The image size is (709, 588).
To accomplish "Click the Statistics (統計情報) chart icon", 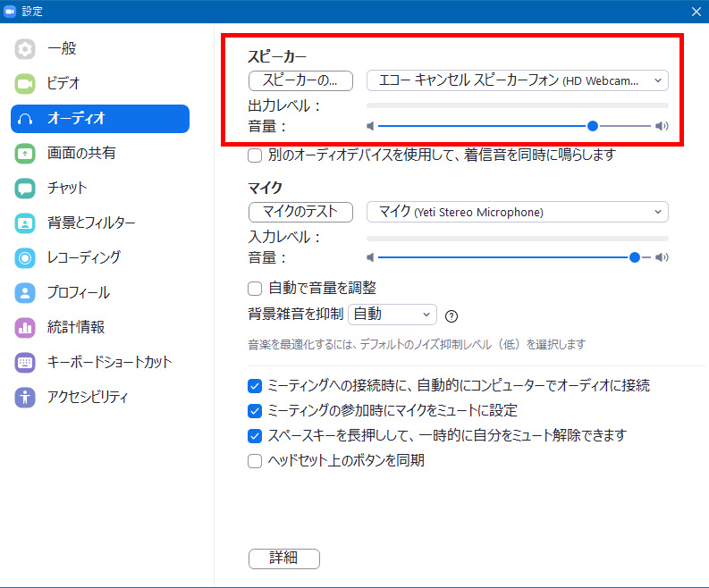I will click(x=25, y=328).
